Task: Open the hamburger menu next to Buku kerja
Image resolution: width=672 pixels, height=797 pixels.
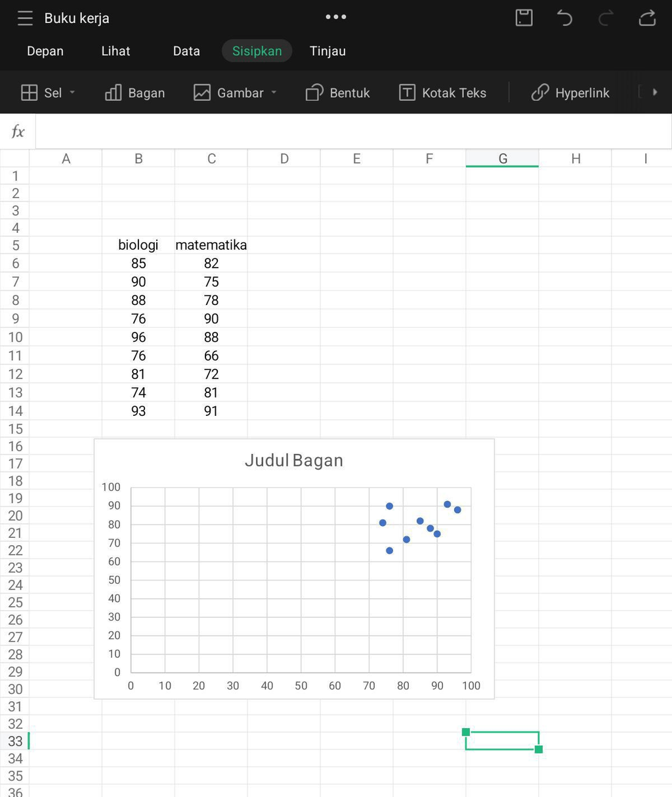Action: (x=25, y=18)
